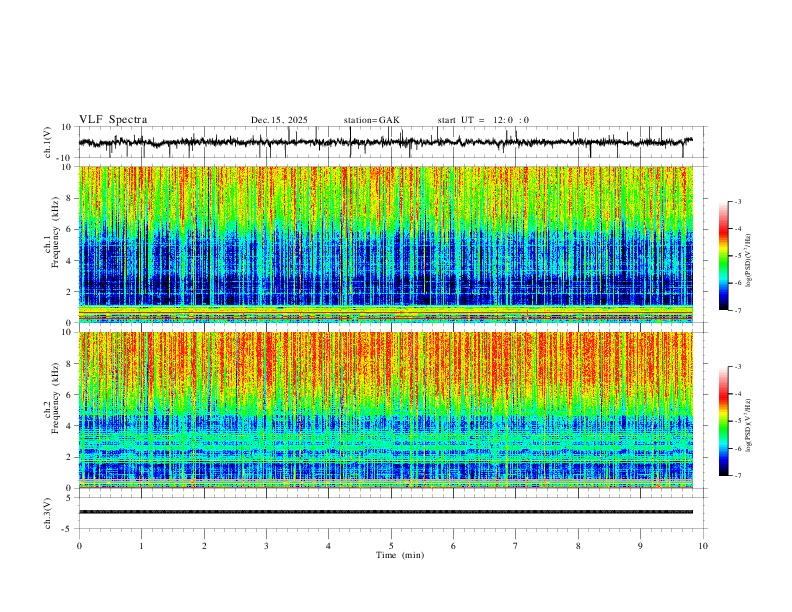Click the ch.1 spectrogram's color scale bar

click(x=723, y=256)
